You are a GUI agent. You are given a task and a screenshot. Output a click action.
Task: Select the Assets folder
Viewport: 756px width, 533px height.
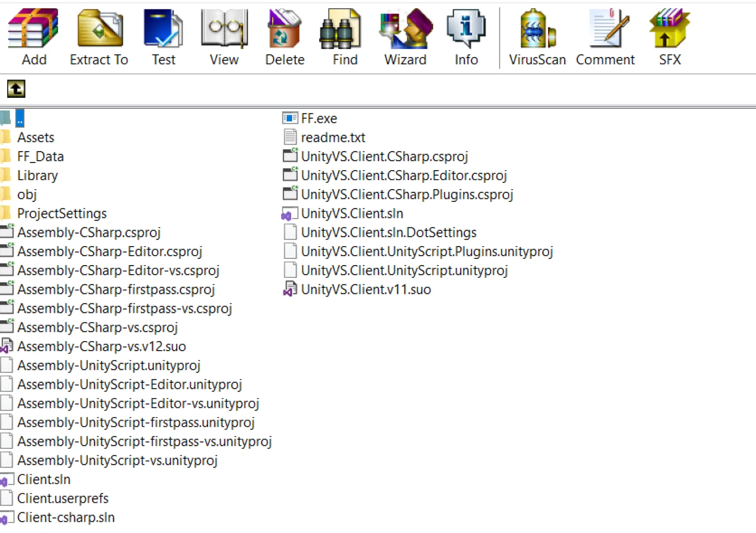point(35,138)
